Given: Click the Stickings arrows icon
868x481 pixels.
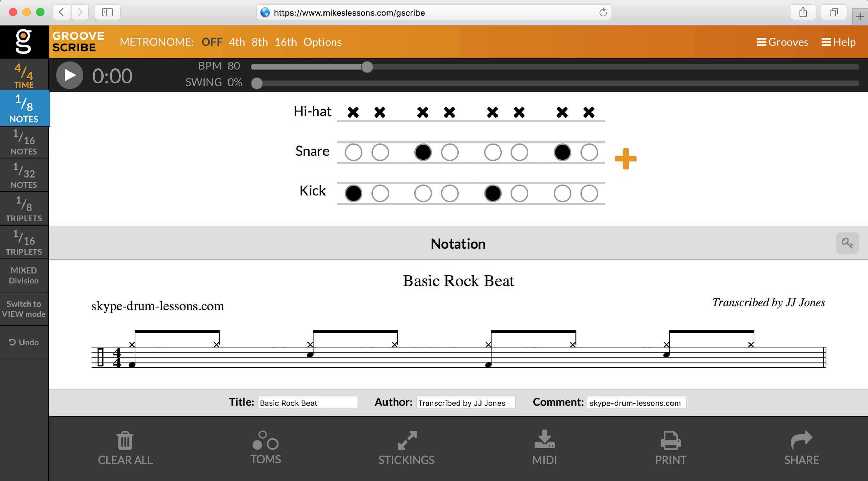Looking at the screenshot, I should tap(407, 440).
